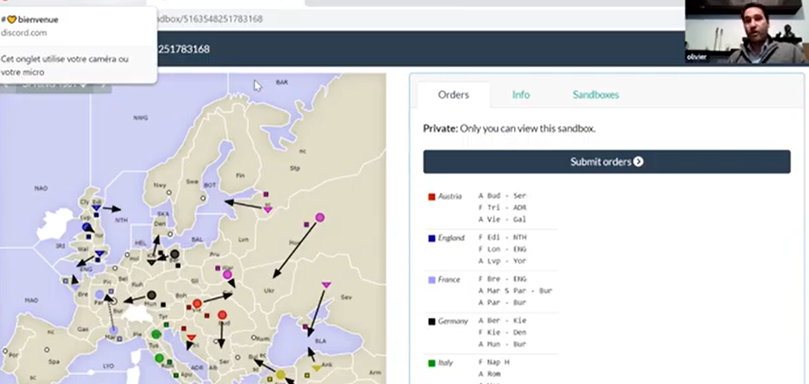
Task: Switch to the Info tab
Action: click(521, 95)
